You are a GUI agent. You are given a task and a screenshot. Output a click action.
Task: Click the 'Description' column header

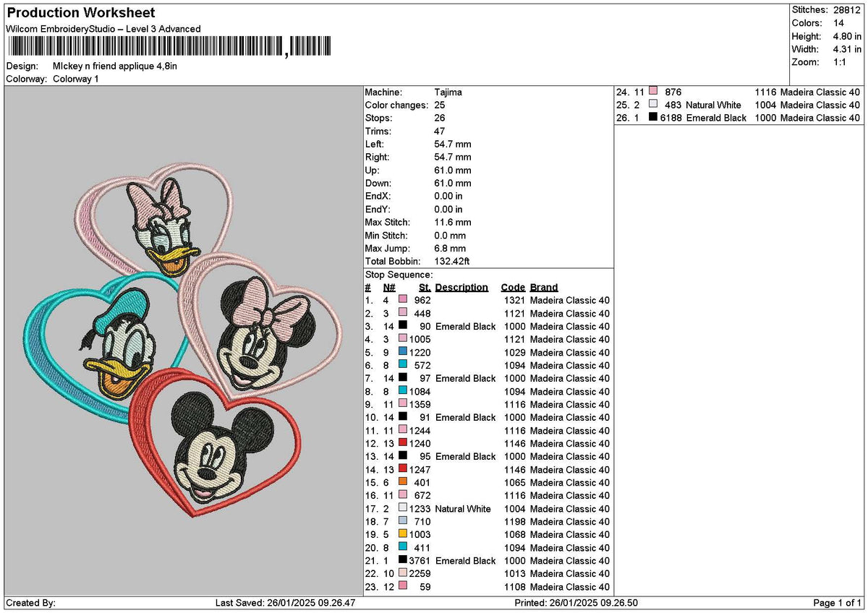(x=461, y=287)
